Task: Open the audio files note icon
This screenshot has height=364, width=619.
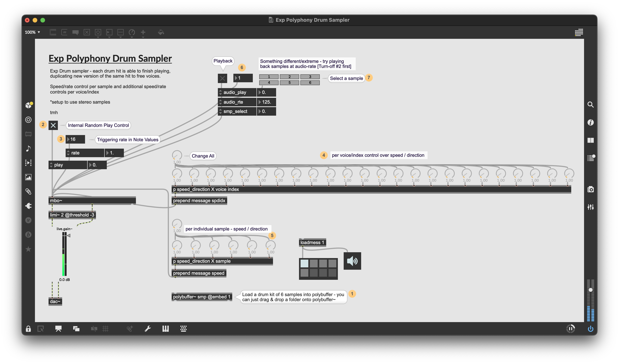Action: [x=29, y=148]
